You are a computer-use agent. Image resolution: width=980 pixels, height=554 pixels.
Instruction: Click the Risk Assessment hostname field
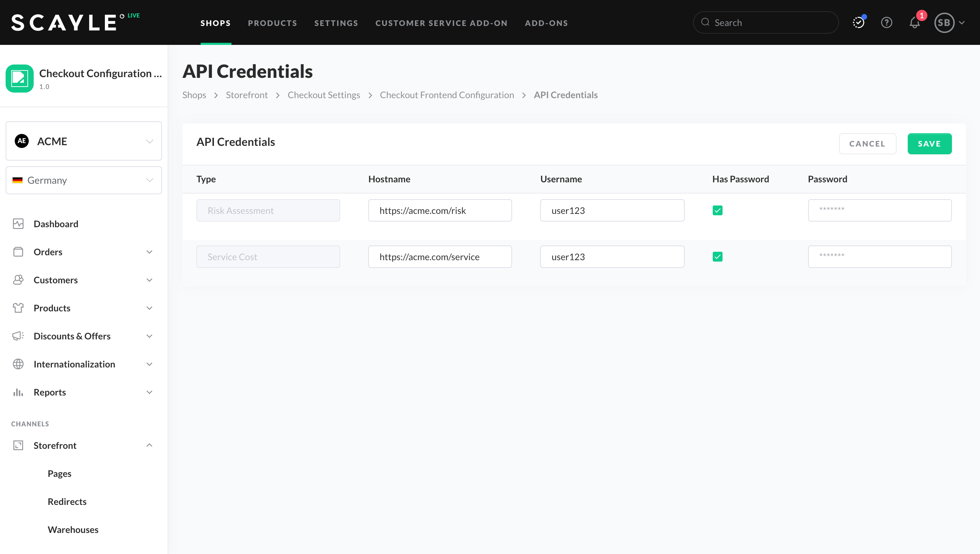point(440,210)
